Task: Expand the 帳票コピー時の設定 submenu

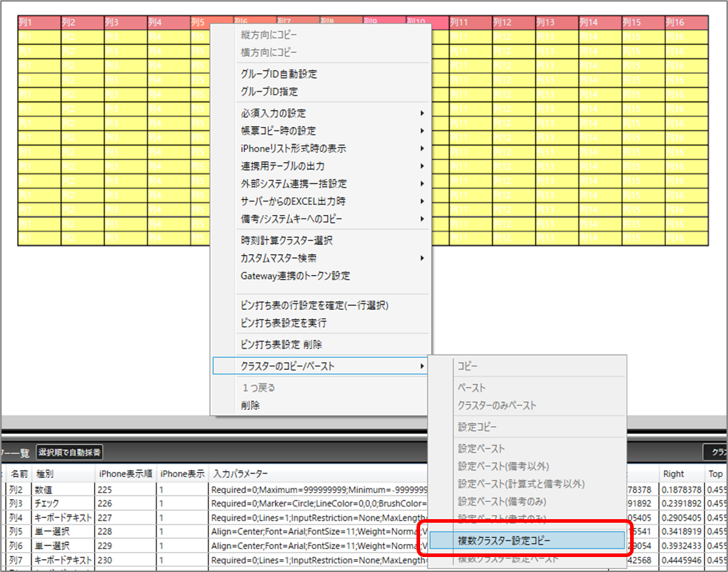Action: pyautogui.click(x=278, y=131)
